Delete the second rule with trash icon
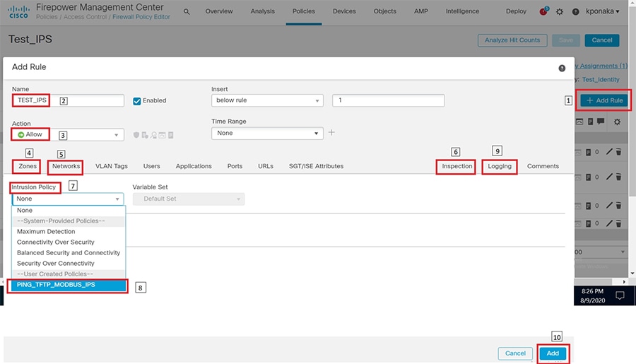The image size is (636, 364). (x=618, y=177)
